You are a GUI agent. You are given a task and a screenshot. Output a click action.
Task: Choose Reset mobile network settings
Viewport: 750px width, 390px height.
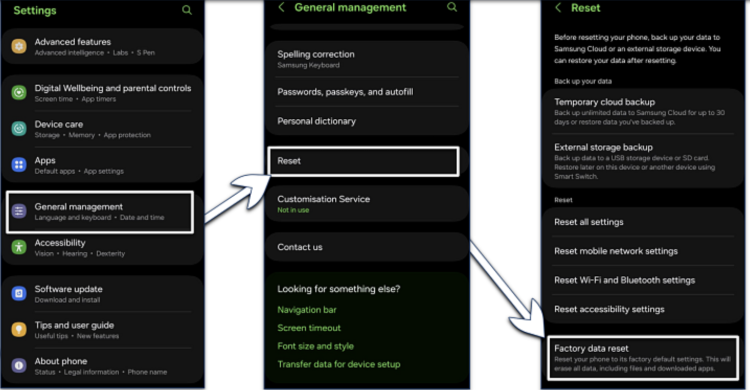click(643, 251)
